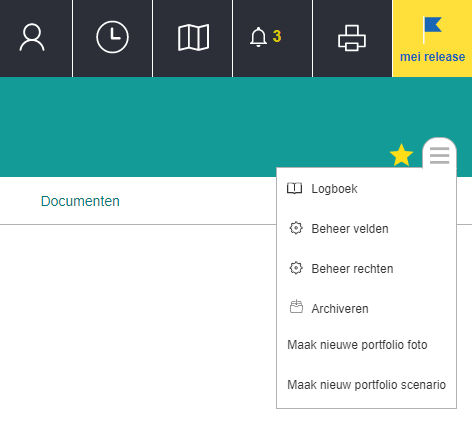Select the open book icon beside Logboek
Image resolution: width=472 pixels, height=427 pixels.
[294, 188]
